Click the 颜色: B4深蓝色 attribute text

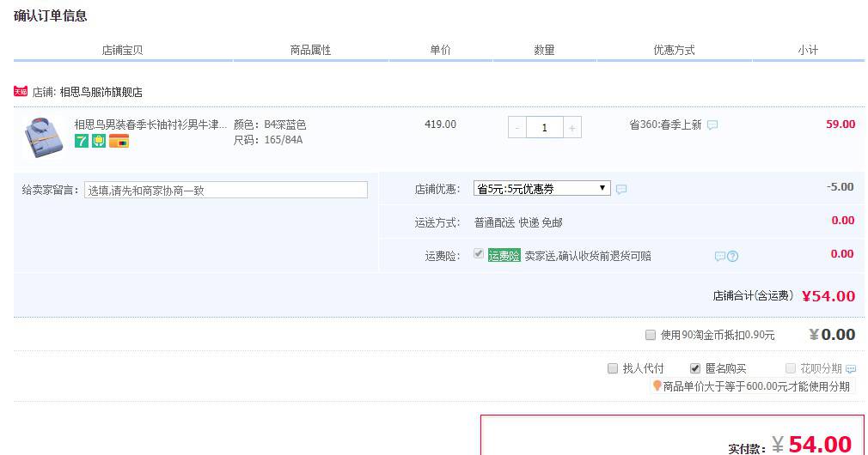point(270,124)
